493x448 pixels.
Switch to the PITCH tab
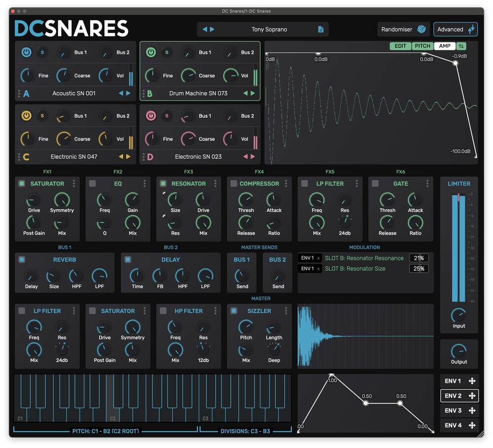click(x=423, y=46)
